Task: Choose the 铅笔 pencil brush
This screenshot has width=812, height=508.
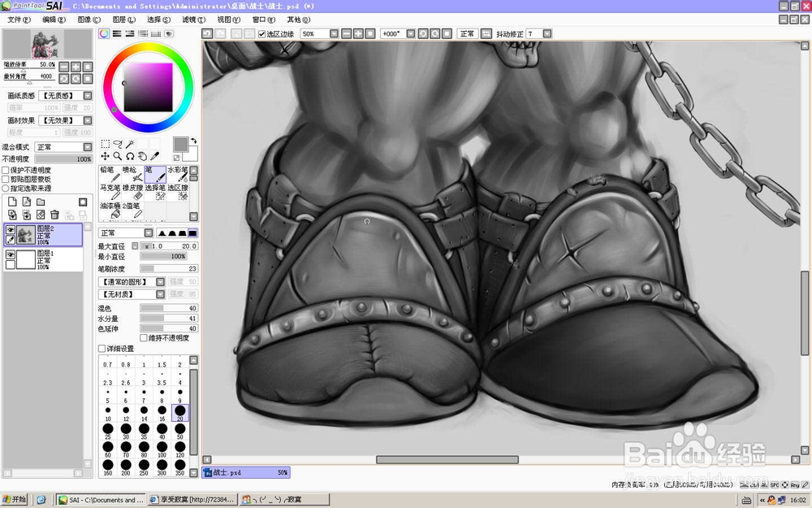Action: point(110,174)
